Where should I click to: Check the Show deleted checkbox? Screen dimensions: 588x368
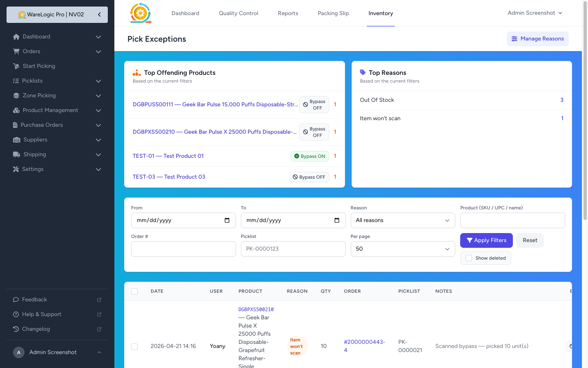[x=469, y=258]
